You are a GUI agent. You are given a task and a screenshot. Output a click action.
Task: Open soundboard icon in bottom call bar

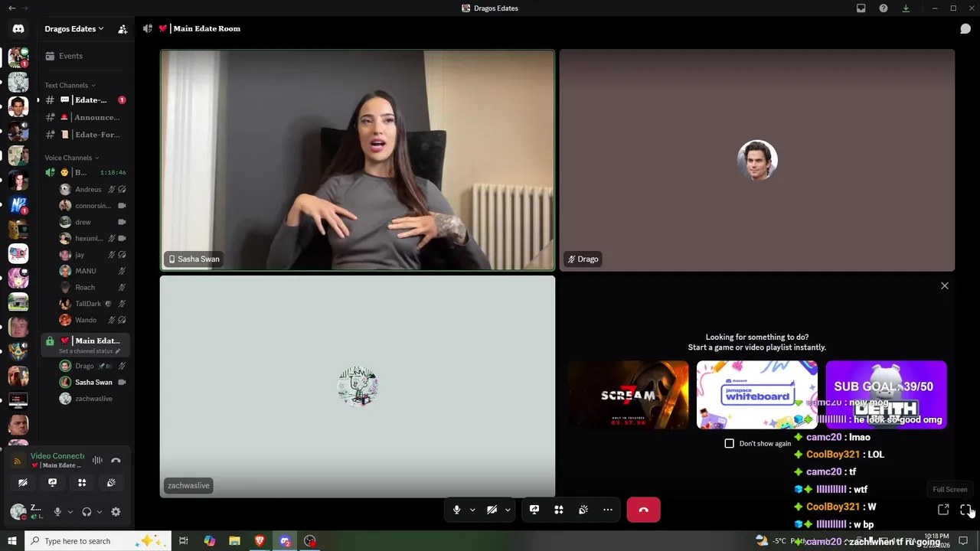coord(583,510)
